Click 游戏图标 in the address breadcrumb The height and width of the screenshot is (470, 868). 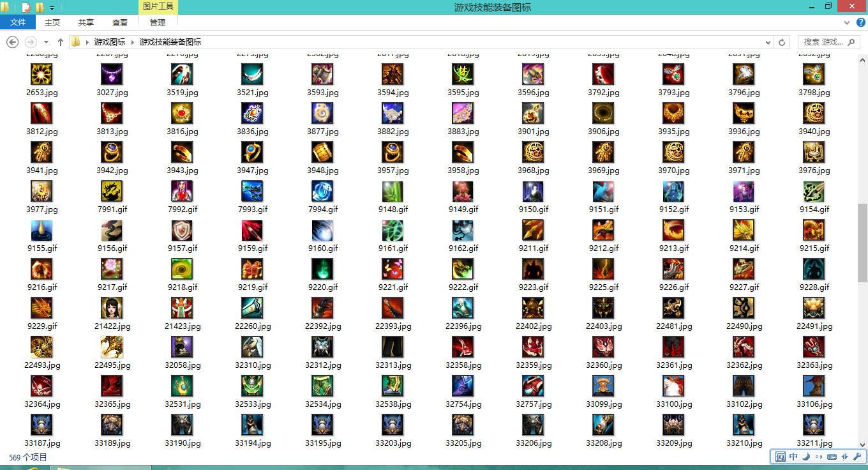110,42
